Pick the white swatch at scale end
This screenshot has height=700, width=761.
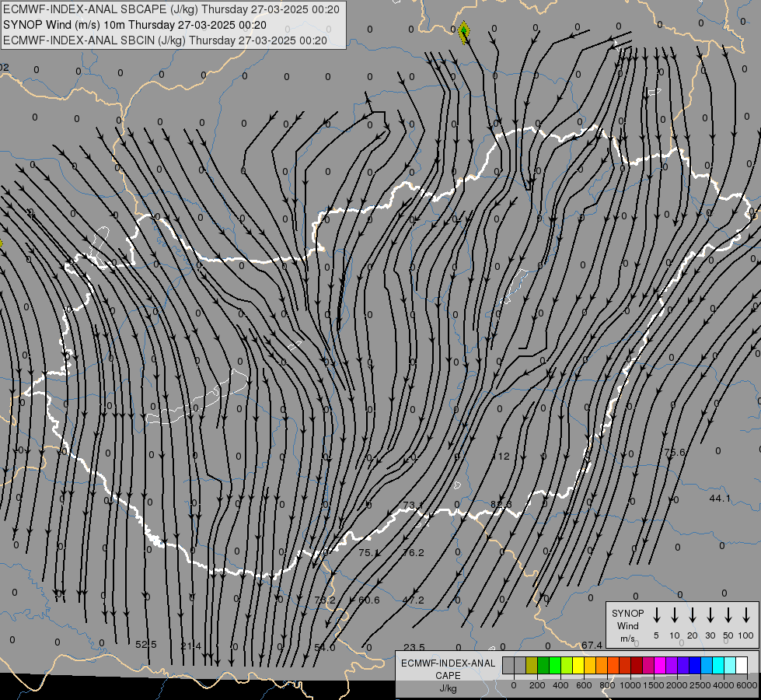click(742, 665)
